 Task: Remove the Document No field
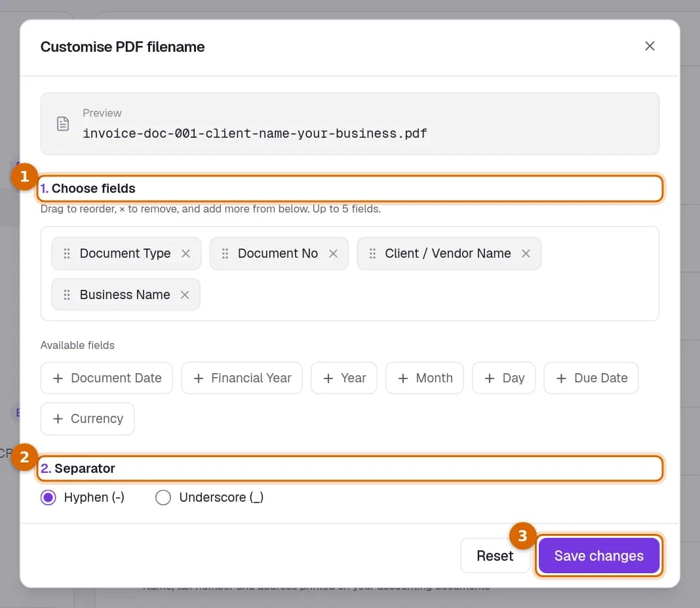(x=333, y=254)
